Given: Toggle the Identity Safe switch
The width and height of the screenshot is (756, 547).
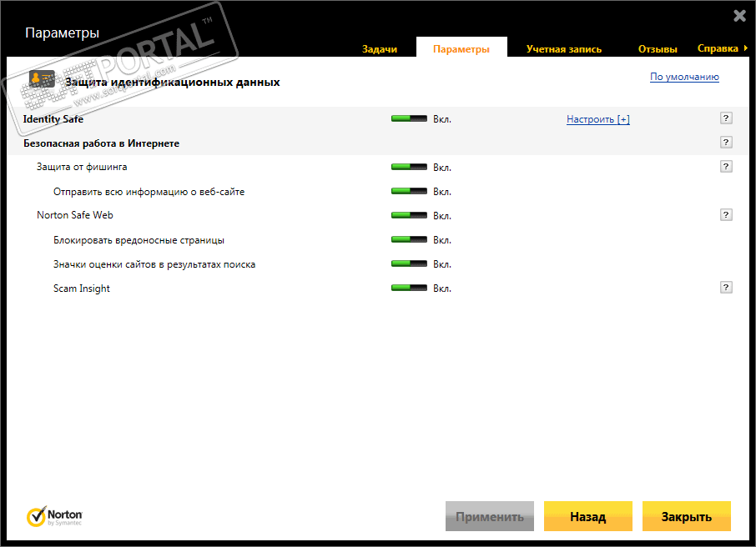Looking at the screenshot, I should [409, 118].
